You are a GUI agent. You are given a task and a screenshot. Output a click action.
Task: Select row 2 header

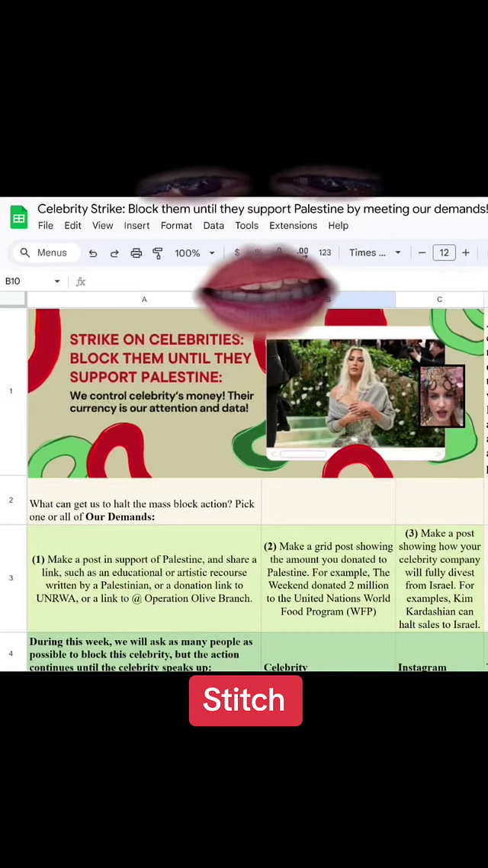(13, 500)
